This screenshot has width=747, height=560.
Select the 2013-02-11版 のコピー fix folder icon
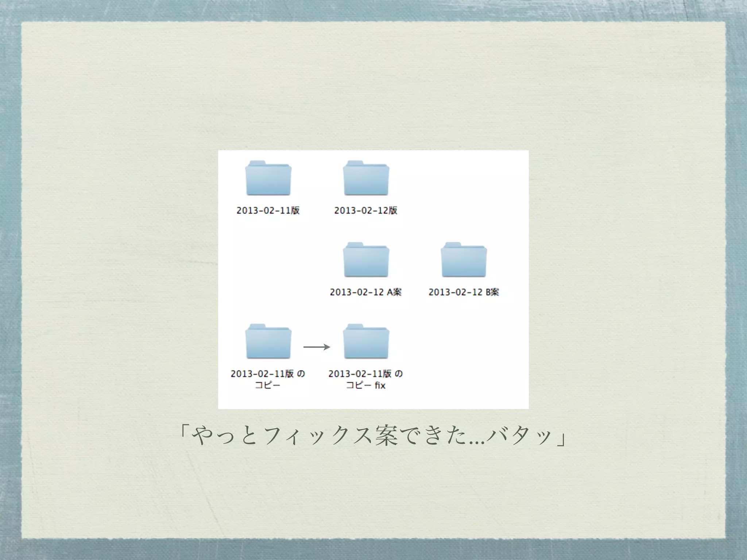[x=366, y=341]
